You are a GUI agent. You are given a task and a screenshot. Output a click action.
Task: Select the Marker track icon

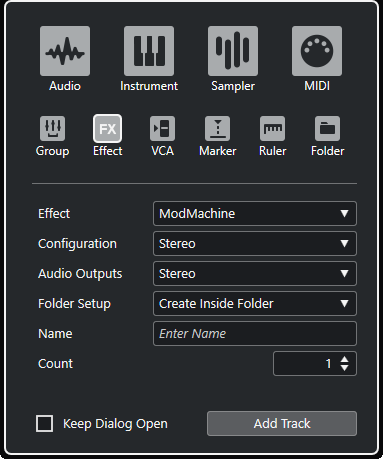[x=218, y=128]
